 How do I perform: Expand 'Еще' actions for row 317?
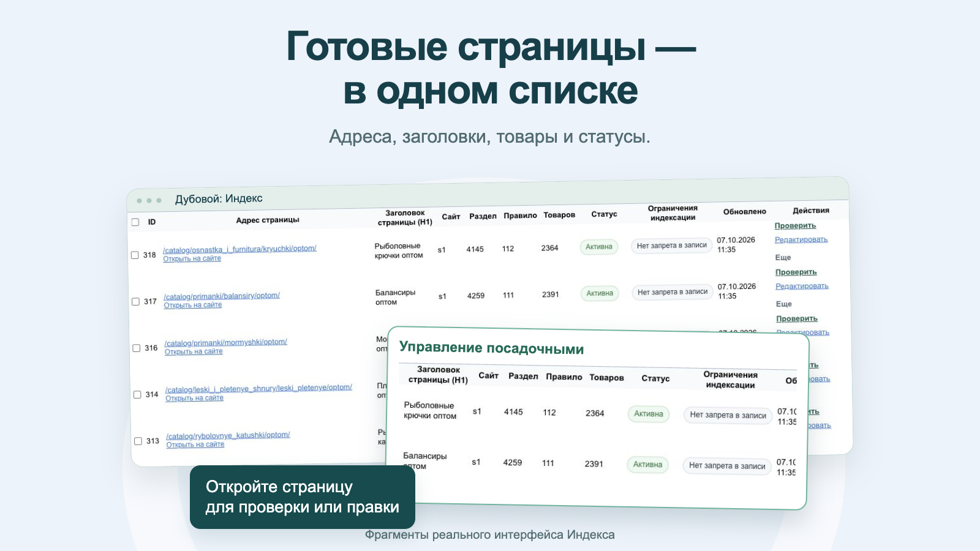tap(784, 304)
